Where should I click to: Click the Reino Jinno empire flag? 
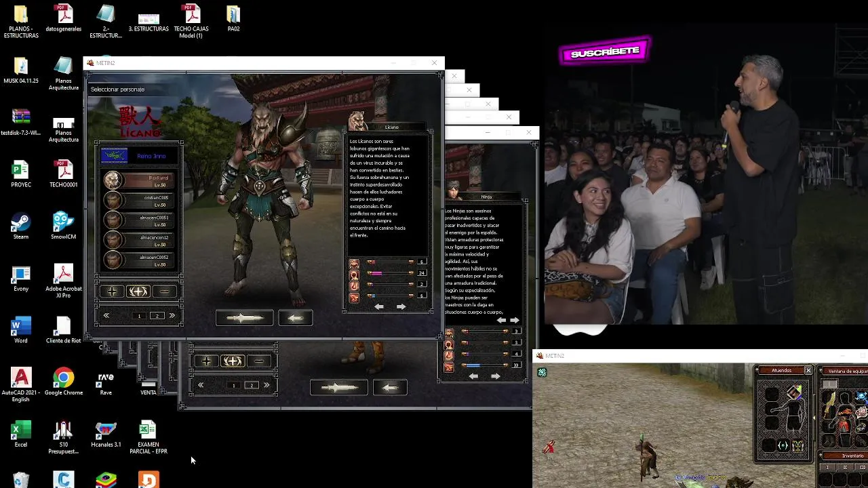pos(114,156)
